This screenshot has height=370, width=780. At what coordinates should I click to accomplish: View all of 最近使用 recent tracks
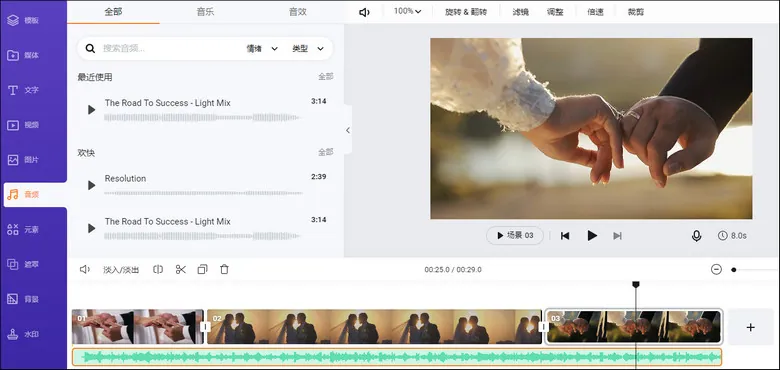coord(326,77)
